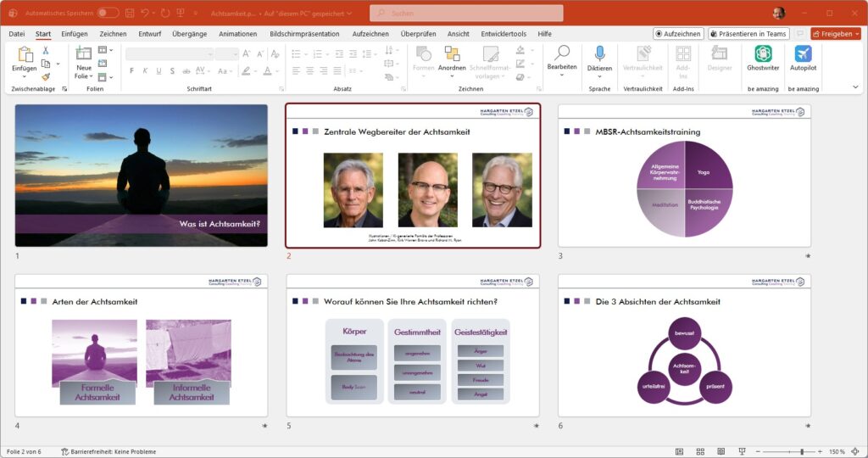Select the MBSR-Achtsamkeitstraining slide thumbnail
Viewport: 868px width, 458px height.
click(683, 176)
